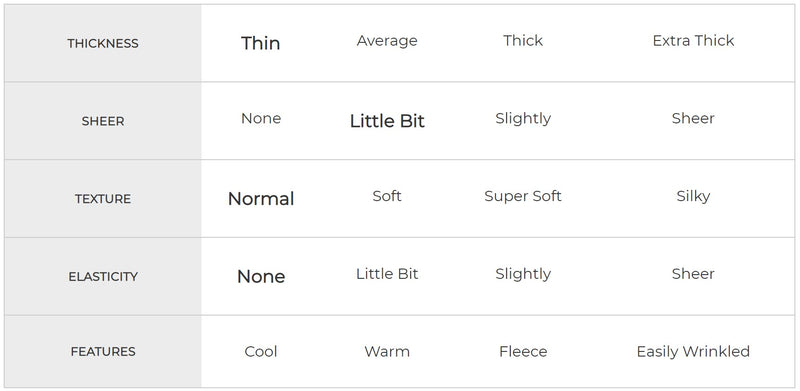Click Slightly in the Elasticity row
This screenshot has width=800, height=391.
coord(523,275)
